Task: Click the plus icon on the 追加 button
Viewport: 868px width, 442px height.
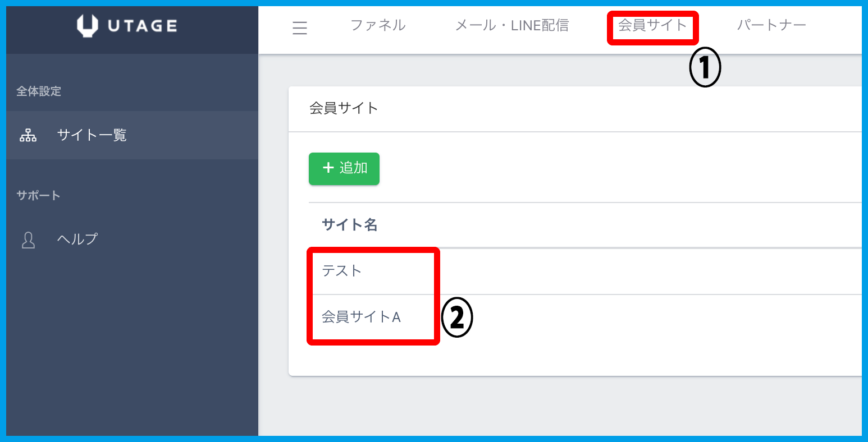Action: (328, 168)
